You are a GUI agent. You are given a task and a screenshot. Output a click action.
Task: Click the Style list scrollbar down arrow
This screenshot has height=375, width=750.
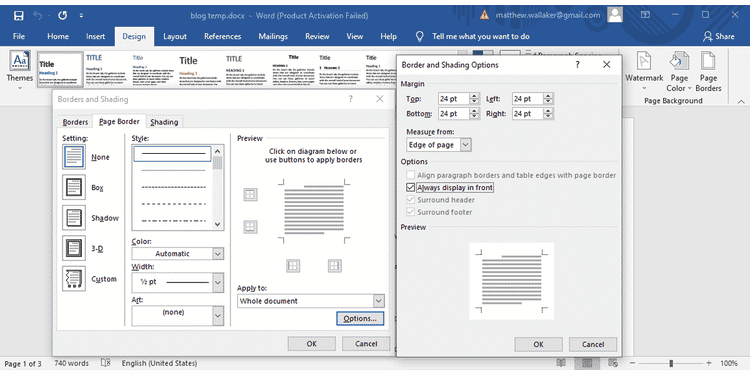(218, 224)
